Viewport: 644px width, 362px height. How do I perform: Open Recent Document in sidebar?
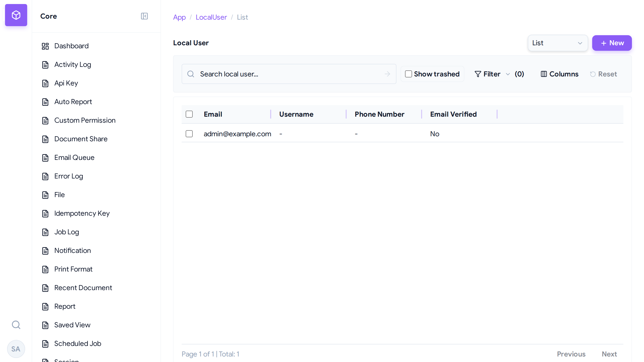click(83, 288)
